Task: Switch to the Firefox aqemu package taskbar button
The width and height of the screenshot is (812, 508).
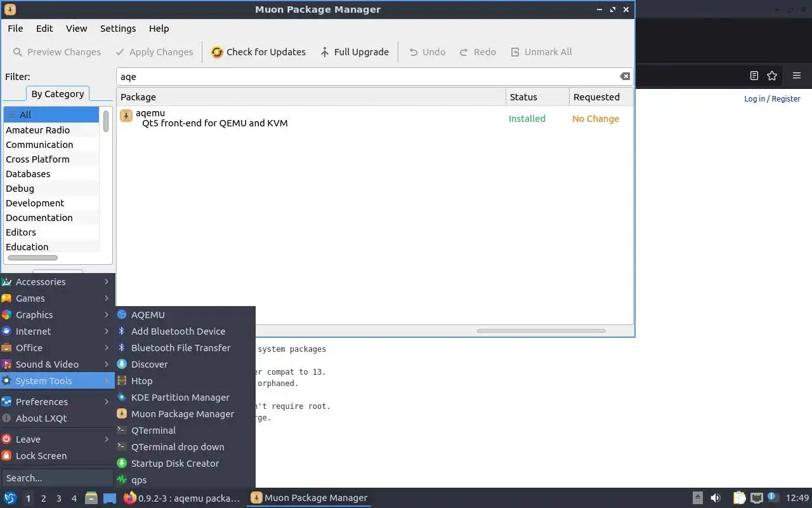Action: (x=182, y=498)
